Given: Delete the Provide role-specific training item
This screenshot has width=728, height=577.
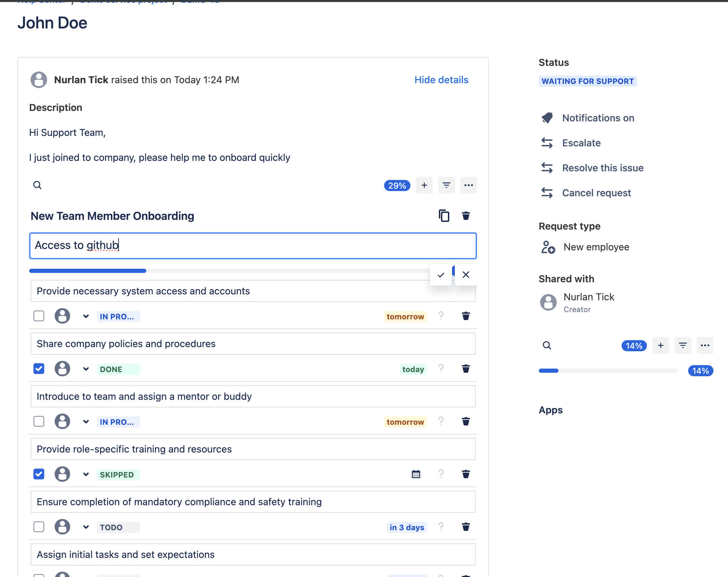Looking at the screenshot, I should [x=466, y=474].
